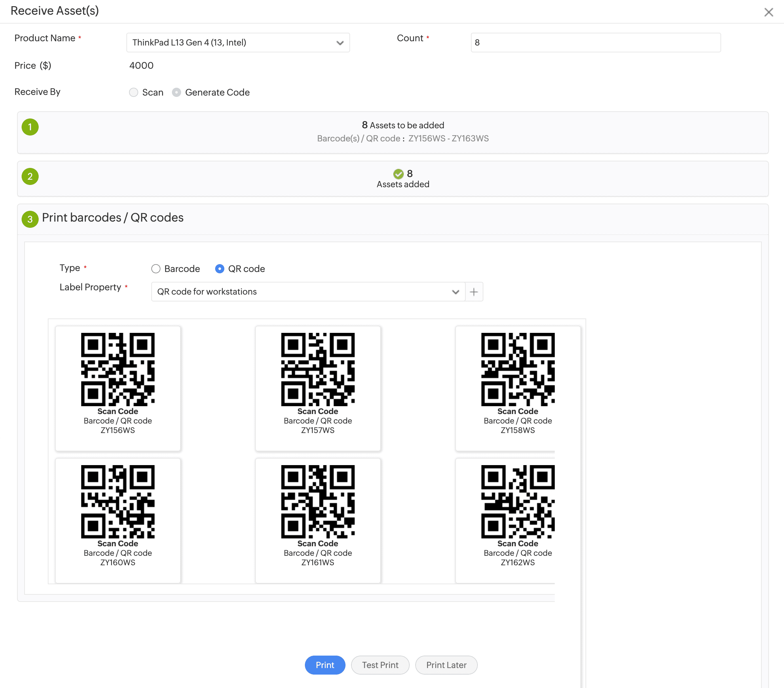
Task: Click the green step 3 circle
Action: 30,219
